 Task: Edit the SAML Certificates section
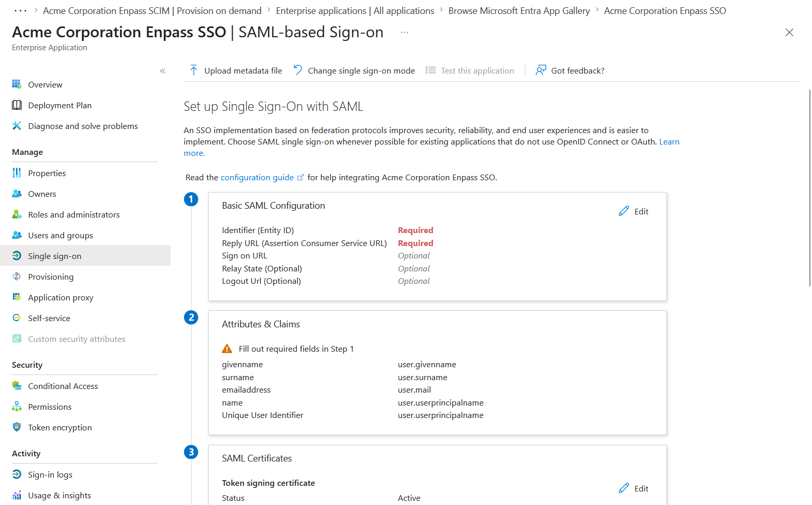[x=634, y=488]
